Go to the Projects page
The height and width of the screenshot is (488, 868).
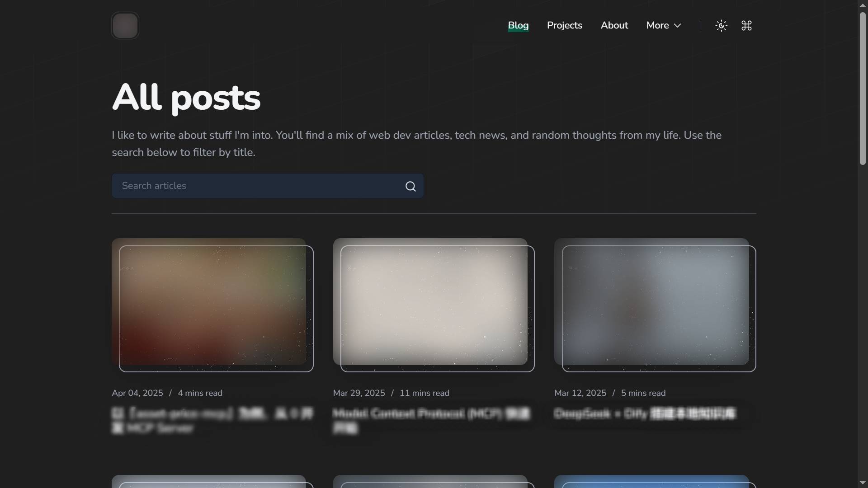pyautogui.click(x=565, y=26)
